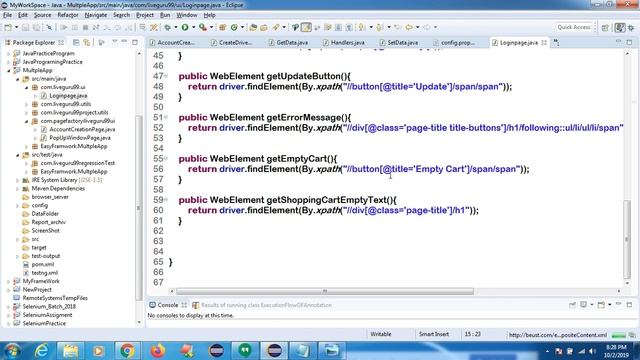Click editor horizontal scrollbar thumb
This screenshot has height=360, width=640.
(325, 291)
